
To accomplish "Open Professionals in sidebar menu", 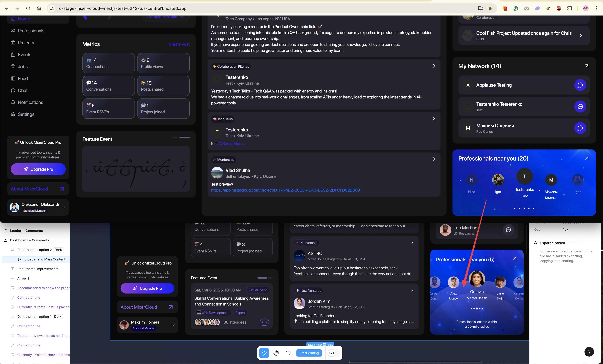I will click(31, 31).
